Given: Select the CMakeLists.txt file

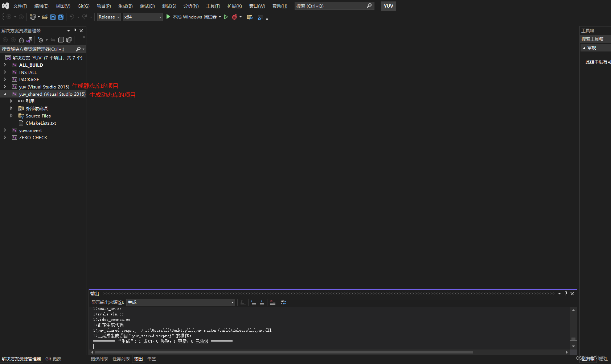Looking at the screenshot, I should click(x=41, y=123).
